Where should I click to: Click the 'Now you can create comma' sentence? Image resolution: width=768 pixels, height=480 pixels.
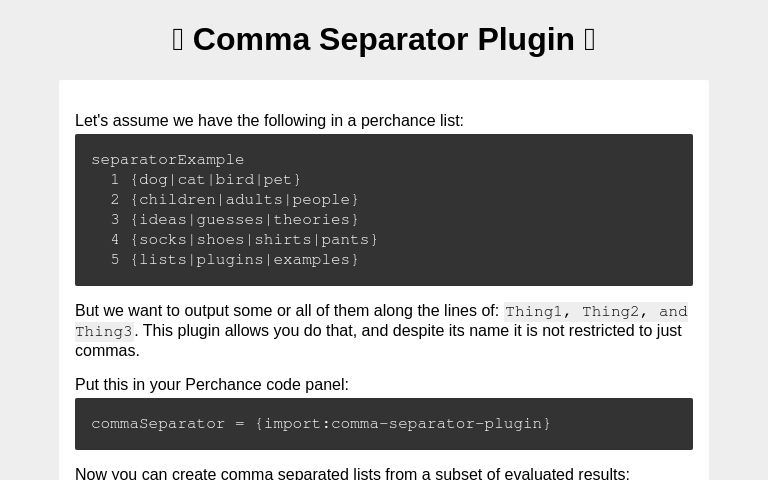352,473
